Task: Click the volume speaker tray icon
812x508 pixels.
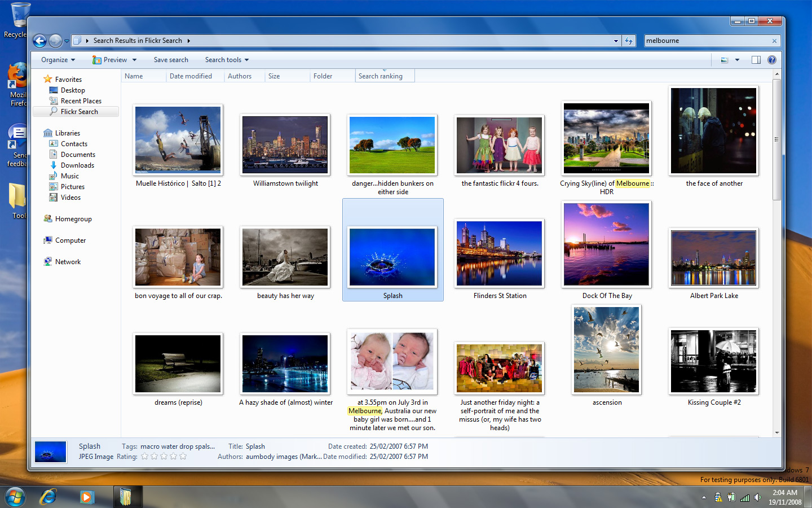Action: pyautogui.click(x=757, y=497)
